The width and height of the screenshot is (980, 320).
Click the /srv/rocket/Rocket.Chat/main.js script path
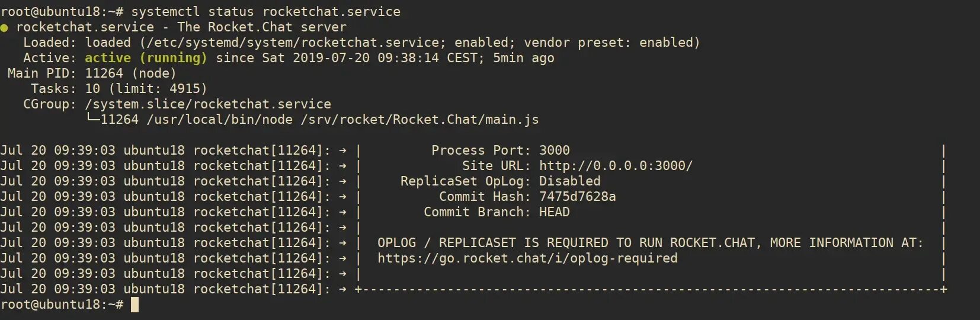point(419,120)
